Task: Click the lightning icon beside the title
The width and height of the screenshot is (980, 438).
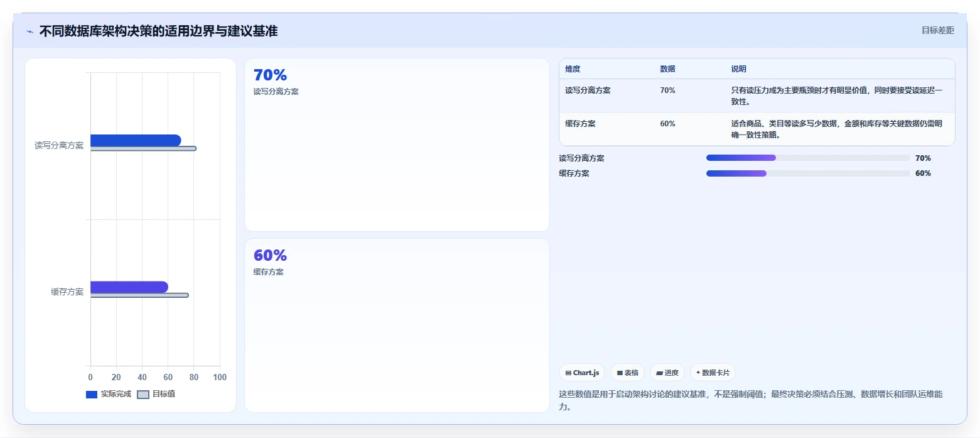Action: 30,31
